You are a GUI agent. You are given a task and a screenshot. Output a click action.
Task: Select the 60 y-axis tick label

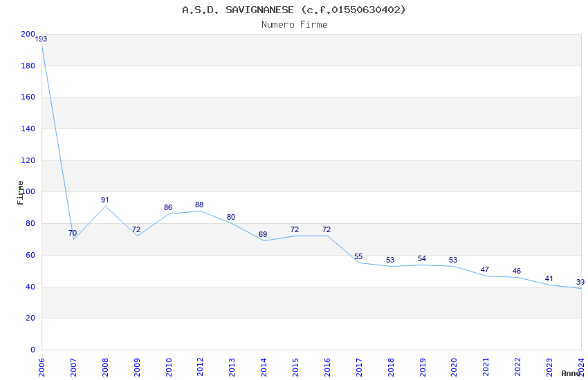coord(30,256)
